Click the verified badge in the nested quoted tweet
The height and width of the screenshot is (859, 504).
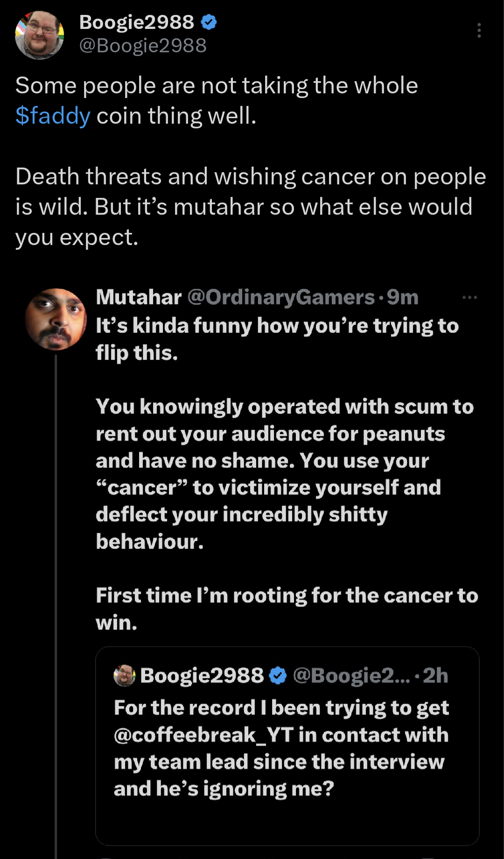click(x=278, y=676)
